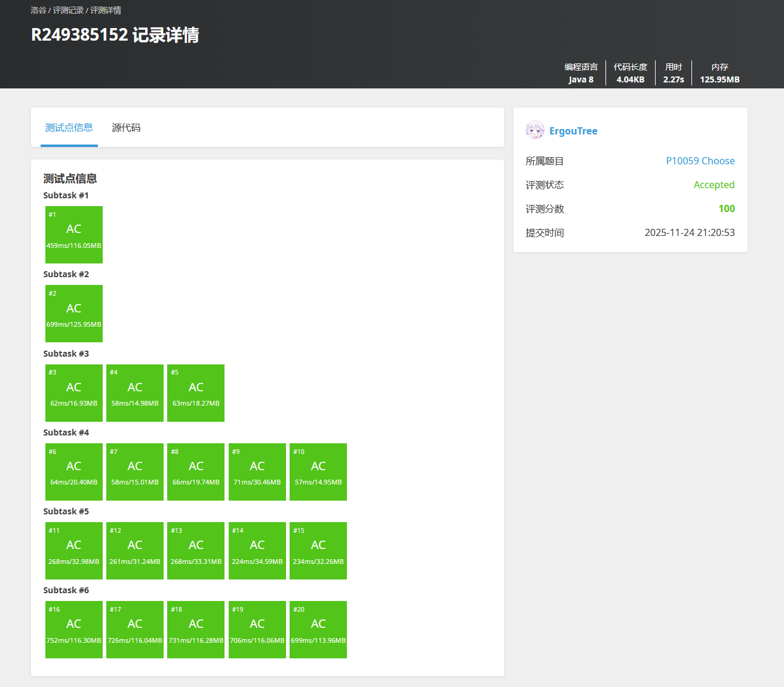This screenshot has width=784, height=687.
Task: Click test case #13 AC tile
Action: point(196,551)
